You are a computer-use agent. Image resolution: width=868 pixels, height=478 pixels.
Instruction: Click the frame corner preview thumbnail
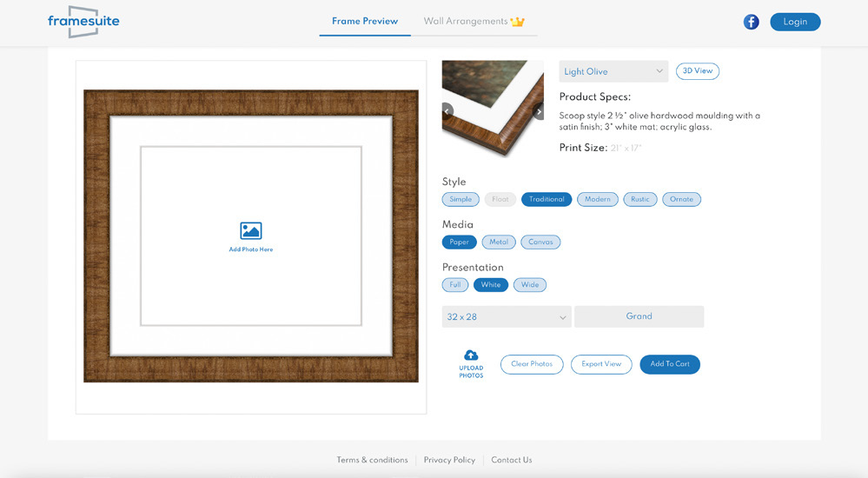point(493,109)
